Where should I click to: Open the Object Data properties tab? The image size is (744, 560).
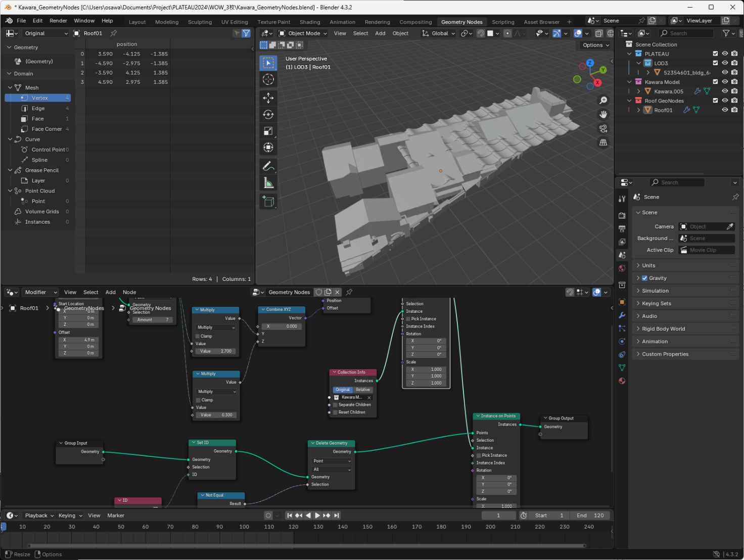pyautogui.click(x=622, y=368)
